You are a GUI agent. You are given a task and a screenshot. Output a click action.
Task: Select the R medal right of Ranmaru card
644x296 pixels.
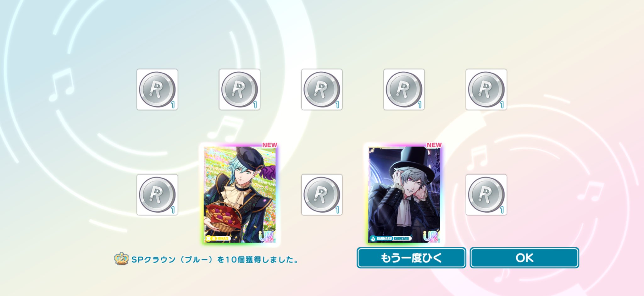click(x=486, y=195)
